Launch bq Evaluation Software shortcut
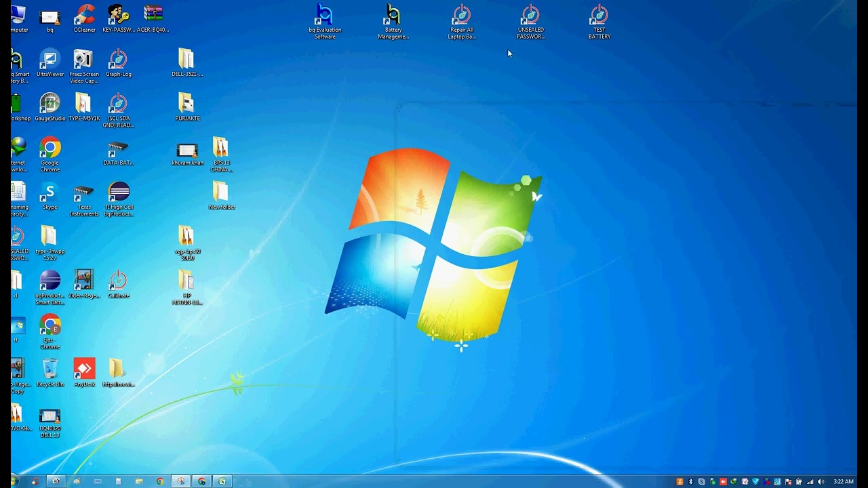The image size is (868, 488). (325, 22)
